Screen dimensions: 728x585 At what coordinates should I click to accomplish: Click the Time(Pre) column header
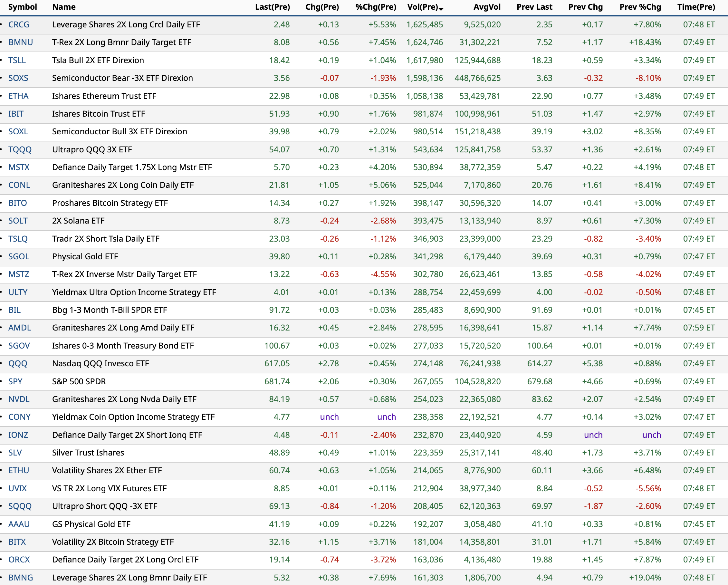(x=696, y=7)
